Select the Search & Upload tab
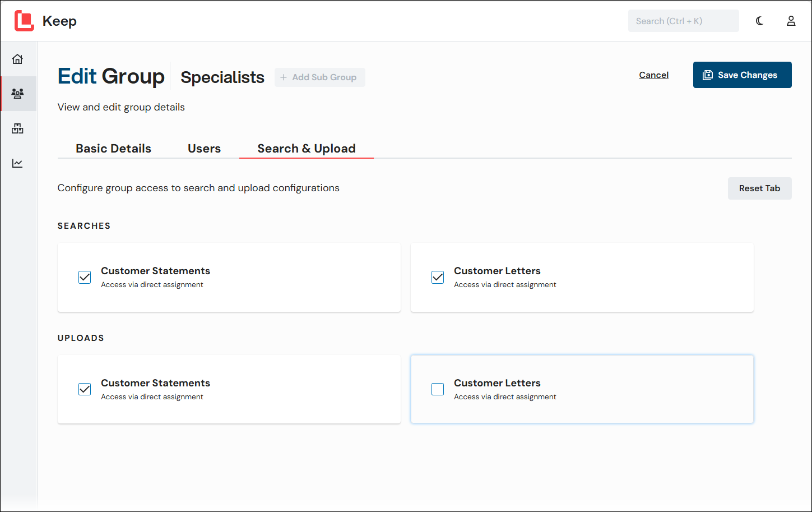Viewport: 812px width, 512px height. (x=307, y=149)
